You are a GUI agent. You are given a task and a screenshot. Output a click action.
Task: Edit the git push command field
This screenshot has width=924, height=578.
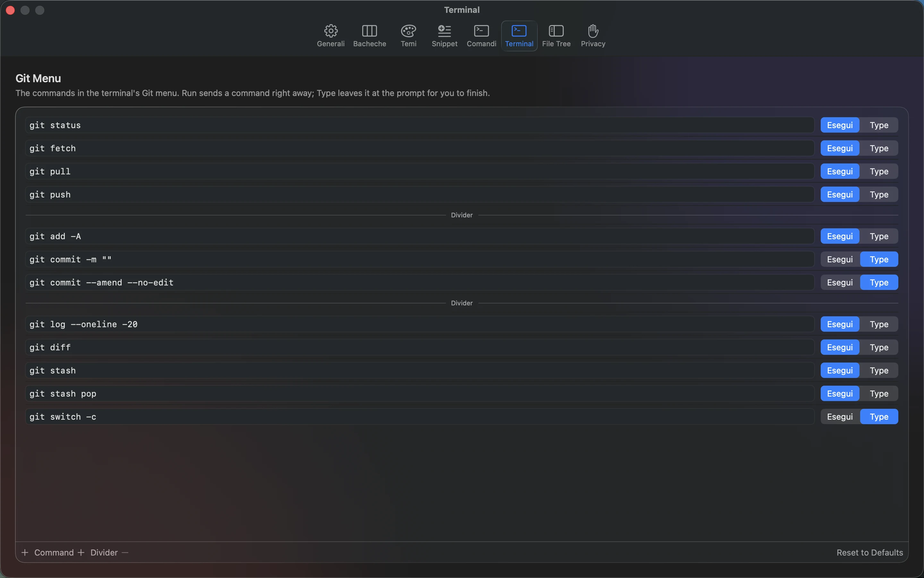420,195
